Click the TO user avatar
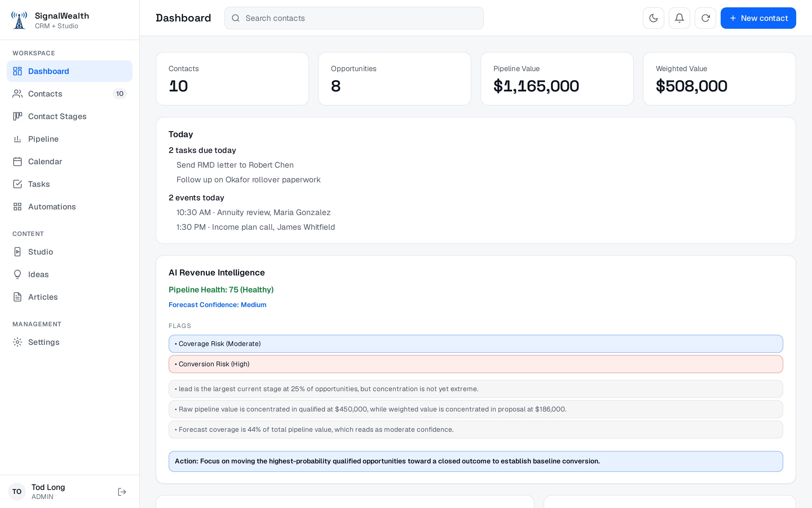 (x=17, y=492)
